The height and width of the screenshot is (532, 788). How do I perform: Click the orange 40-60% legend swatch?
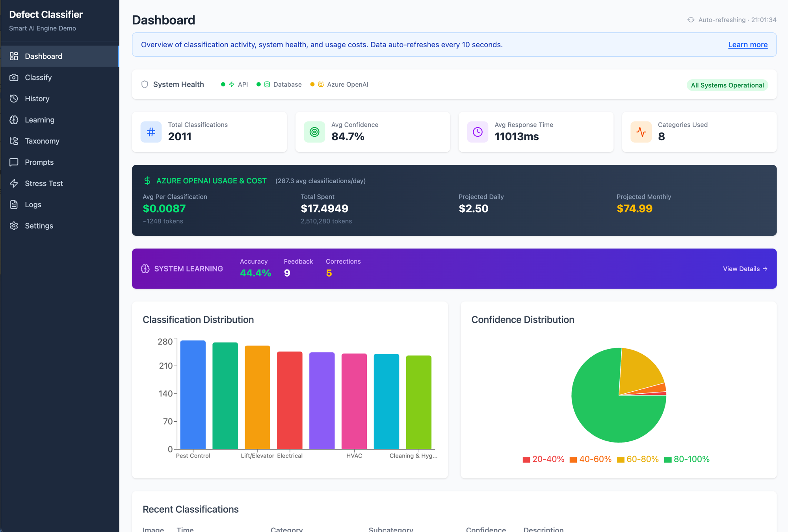pos(573,459)
